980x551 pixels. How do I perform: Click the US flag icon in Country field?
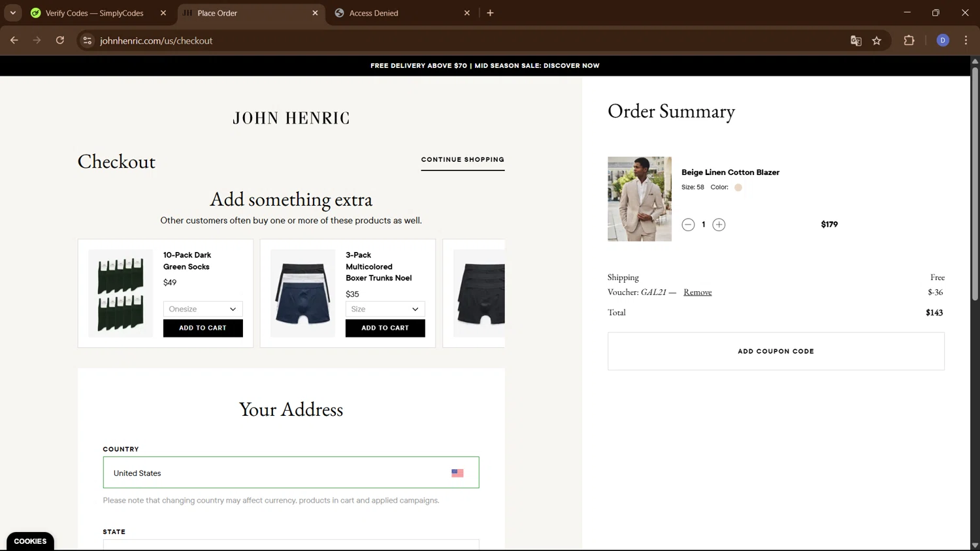[457, 473]
